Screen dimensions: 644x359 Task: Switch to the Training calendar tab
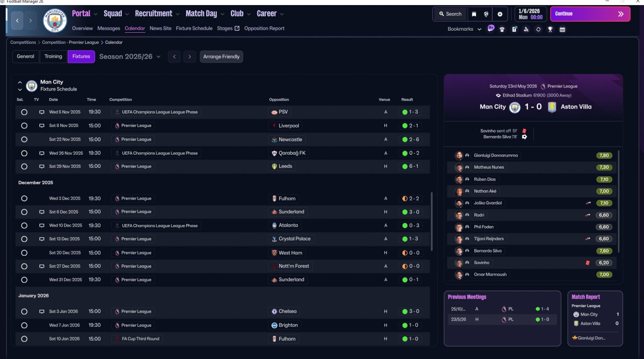point(53,56)
